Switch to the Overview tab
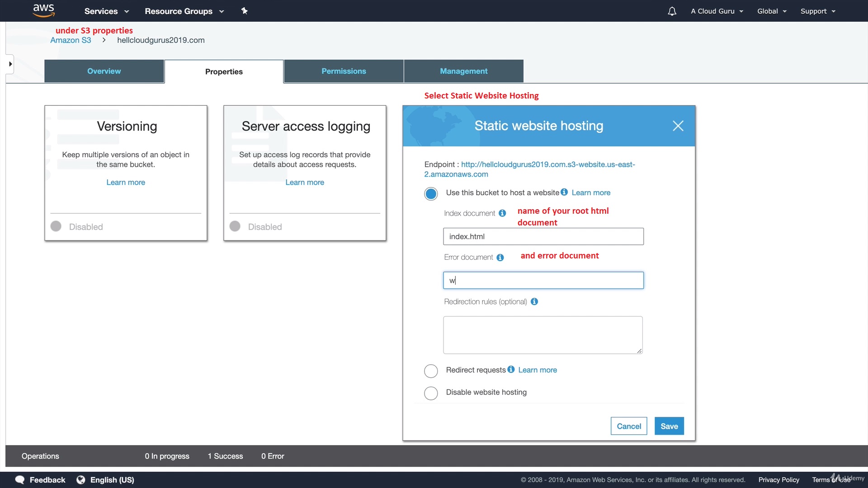The image size is (868, 488). tap(104, 71)
